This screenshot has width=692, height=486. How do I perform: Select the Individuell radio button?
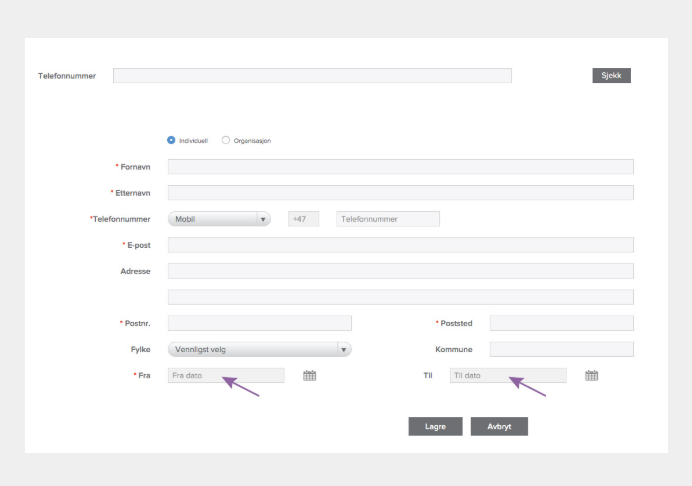(x=171, y=140)
